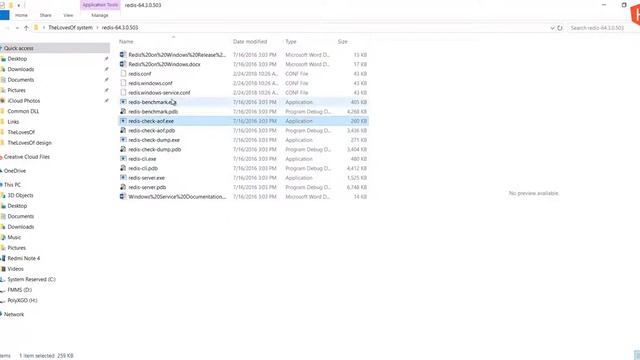Image resolution: width=640 pixels, height=360 pixels.
Task: Open Creative Cloud Files in the sidebar
Action: (27, 157)
